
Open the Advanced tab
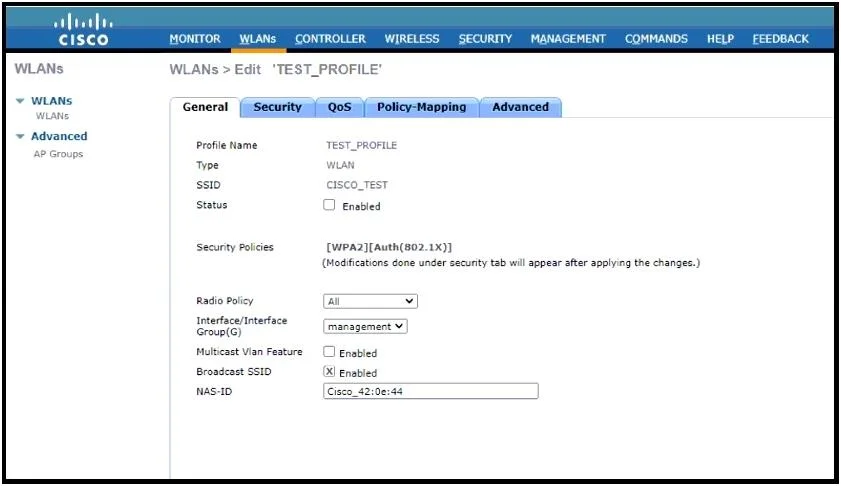click(x=520, y=107)
